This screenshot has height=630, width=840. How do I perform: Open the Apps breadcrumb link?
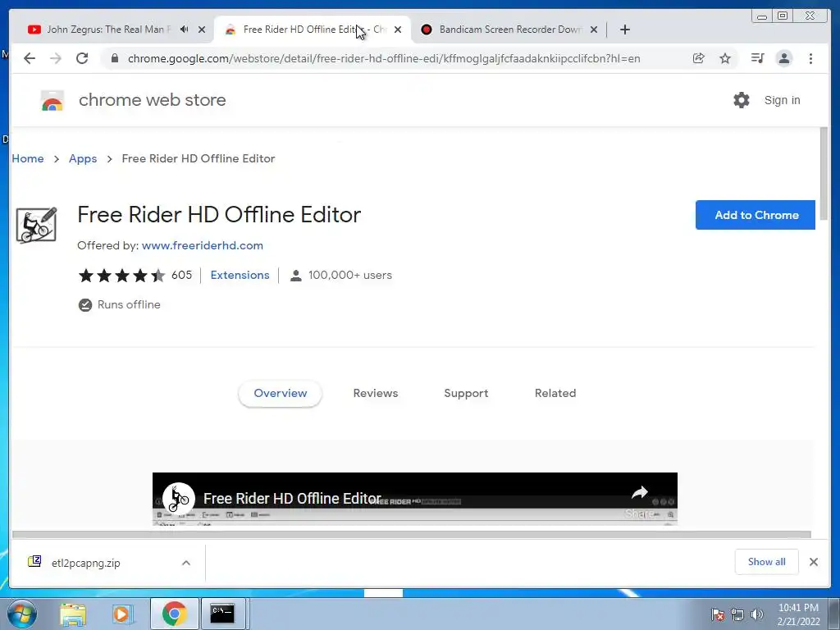point(83,158)
